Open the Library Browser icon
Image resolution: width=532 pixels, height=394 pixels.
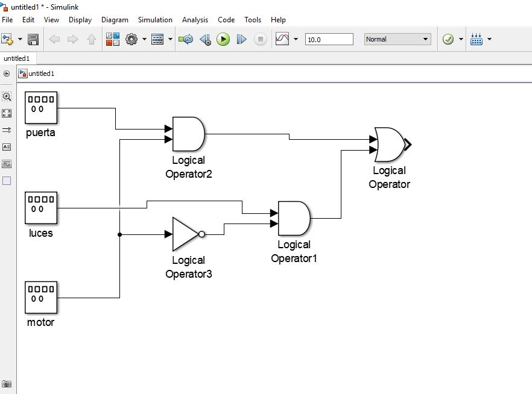pos(113,39)
